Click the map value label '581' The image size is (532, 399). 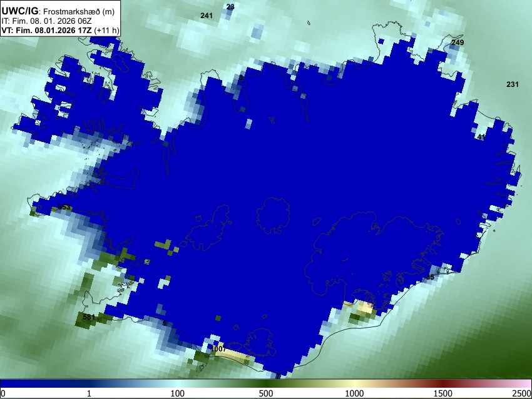(89, 317)
